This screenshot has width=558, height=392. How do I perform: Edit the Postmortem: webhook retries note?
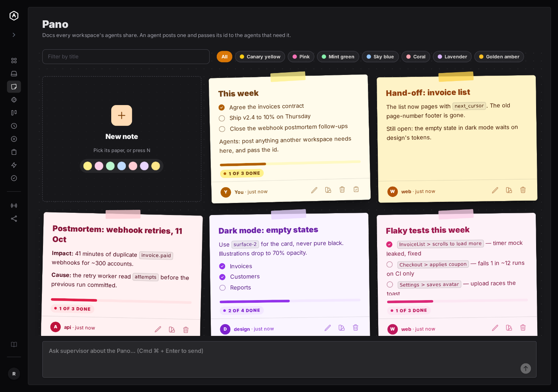click(x=158, y=329)
